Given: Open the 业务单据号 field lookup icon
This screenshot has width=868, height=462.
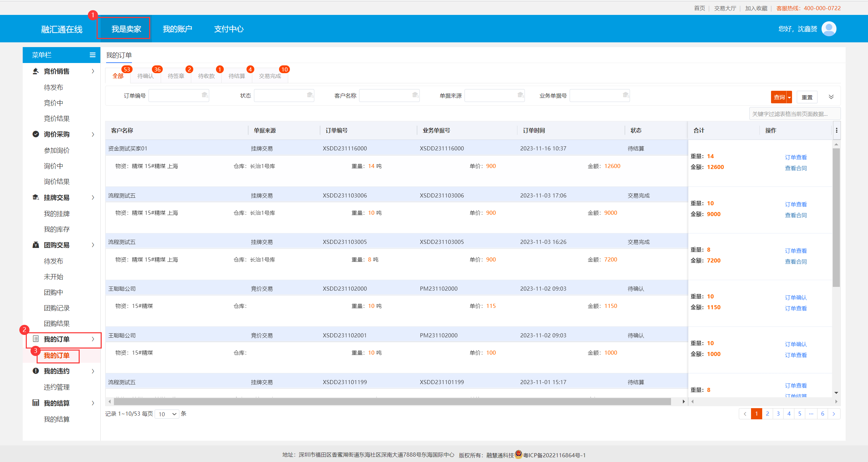Looking at the screenshot, I should 626,95.
